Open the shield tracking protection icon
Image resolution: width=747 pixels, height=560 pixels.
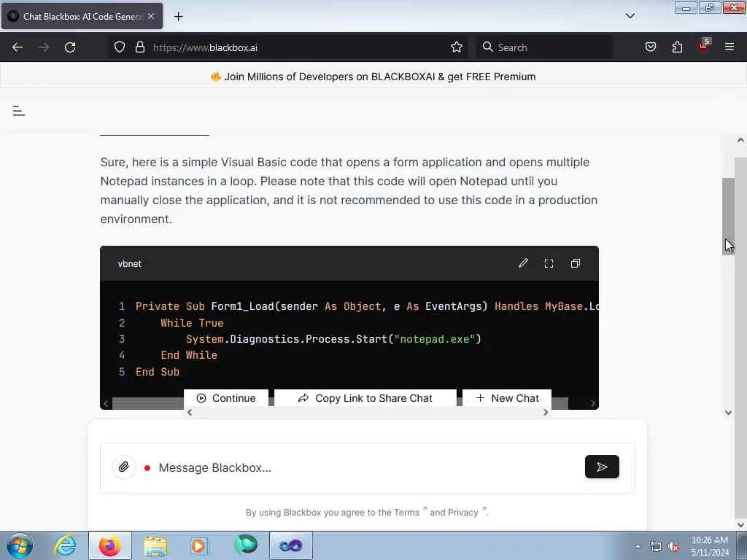(120, 47)
